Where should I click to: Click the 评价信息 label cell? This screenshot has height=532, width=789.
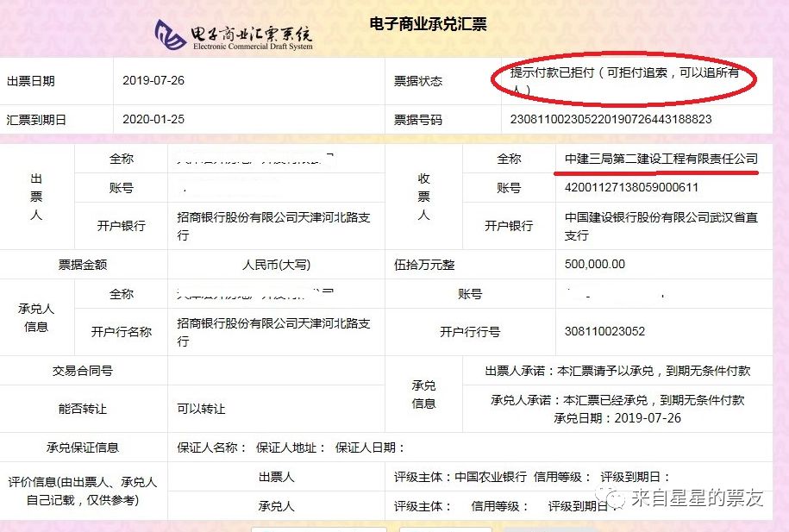tap(83, 491)
